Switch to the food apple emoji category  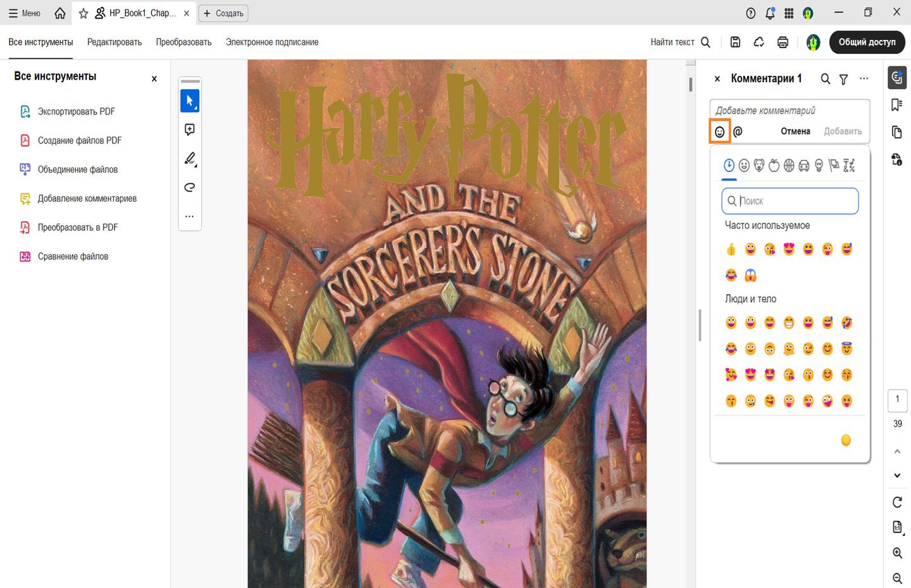(x=774, y=166)
